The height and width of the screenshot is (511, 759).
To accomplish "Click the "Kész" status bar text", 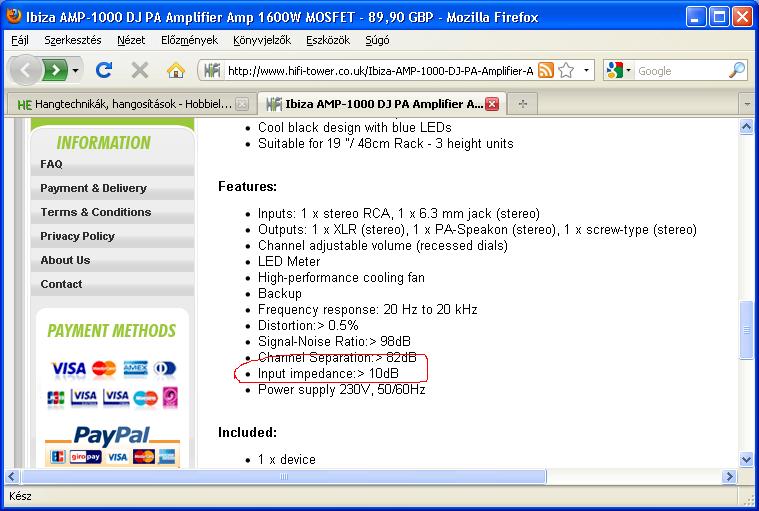I will pyautogui.click(x=20, y=496).
